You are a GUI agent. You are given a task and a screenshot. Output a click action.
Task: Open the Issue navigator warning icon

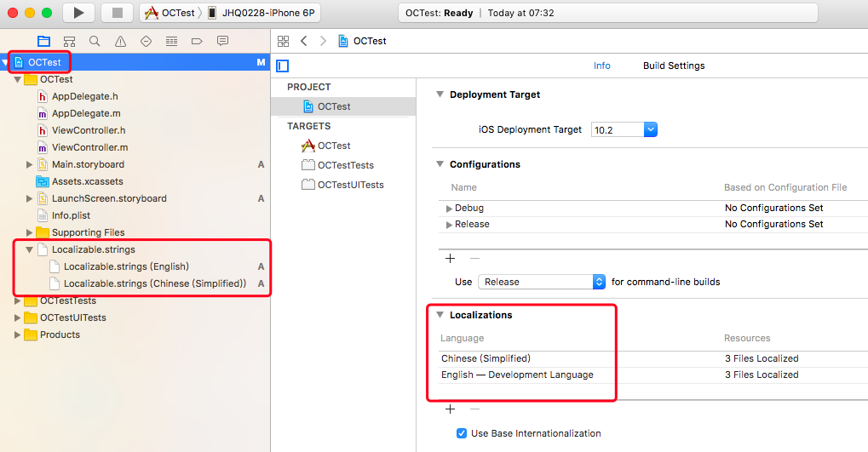click(120, 41)
